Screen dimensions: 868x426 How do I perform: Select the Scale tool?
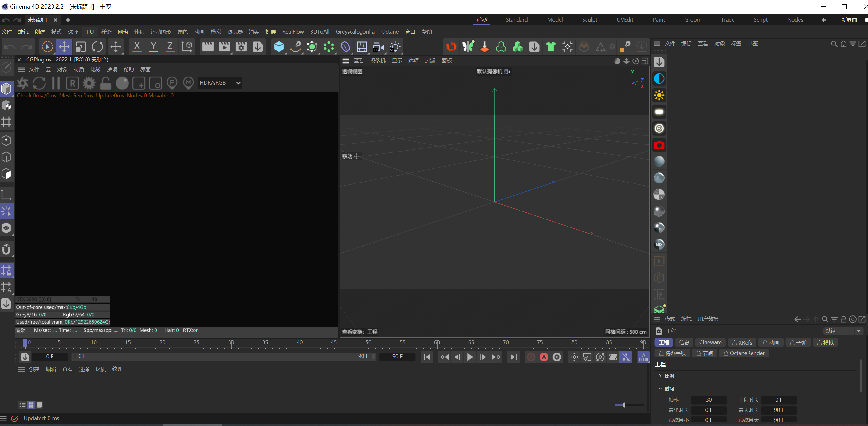point(81,46)
